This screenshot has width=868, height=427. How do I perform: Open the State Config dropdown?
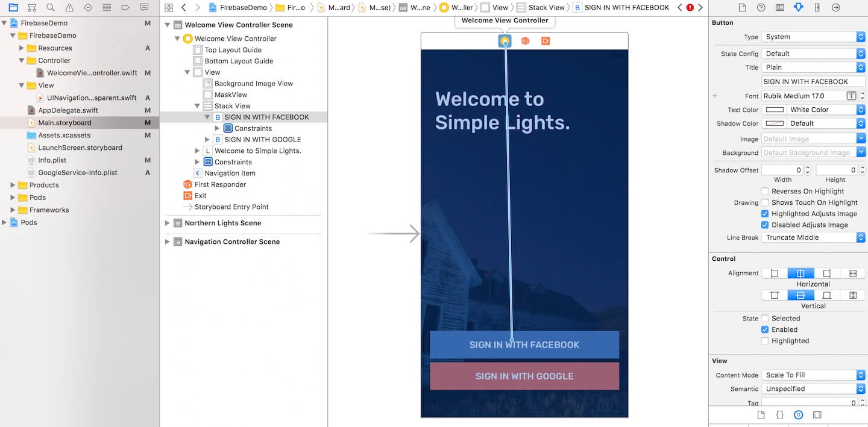813,54
